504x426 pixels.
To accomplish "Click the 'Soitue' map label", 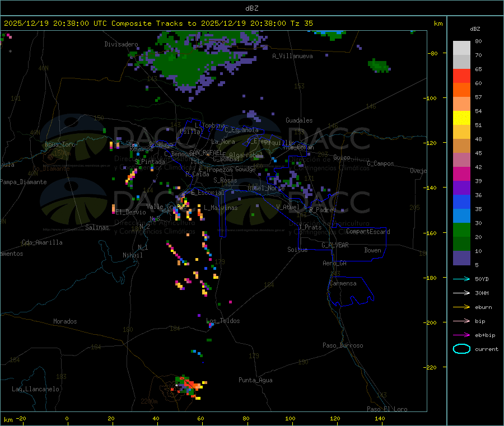I will pos(297,250).
